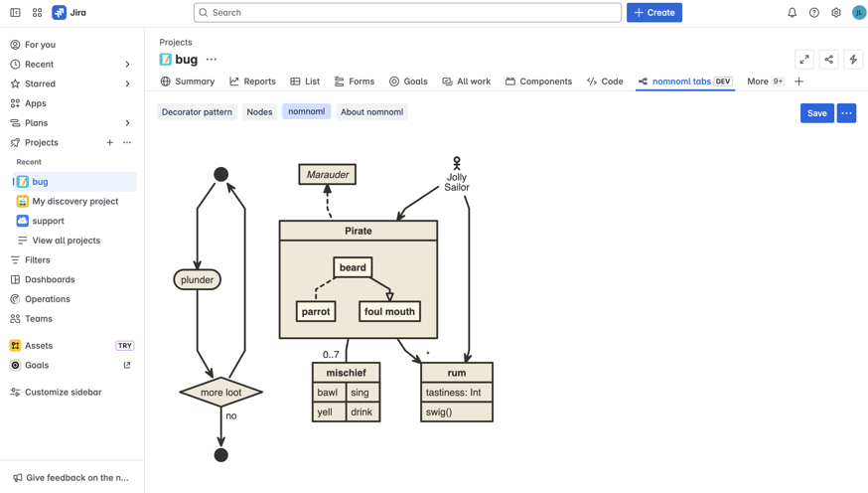Viewport: 868px width, 493px height.
Task: Add a tab with the plus icon
Action: 798,82
